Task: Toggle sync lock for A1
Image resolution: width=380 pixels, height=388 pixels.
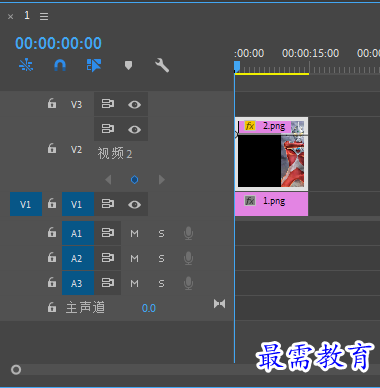Action: tap(108, 233)
